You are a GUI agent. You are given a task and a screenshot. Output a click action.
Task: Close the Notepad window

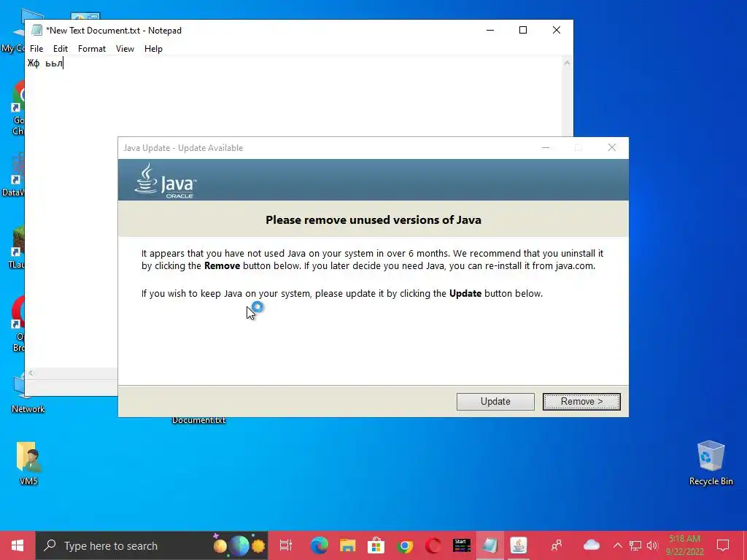[557, 30]
